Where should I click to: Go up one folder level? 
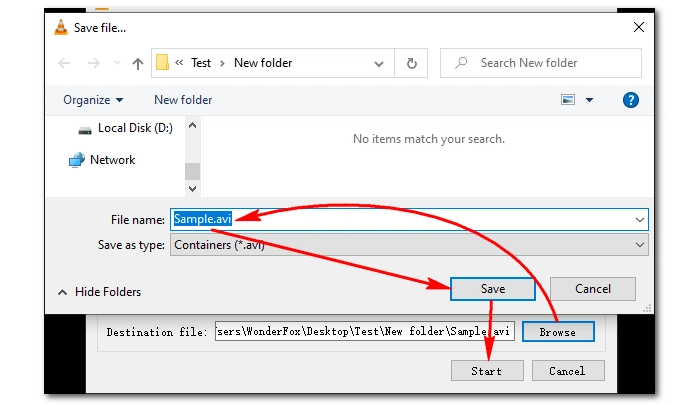click(x=138, y=63)
